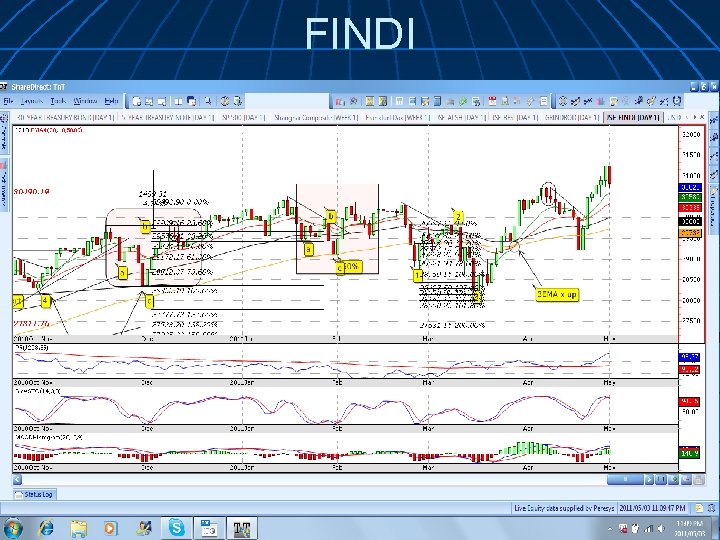
Task: Switch to the Shanghai Composite [WEEK 1] tab
Action: (315, 118)
